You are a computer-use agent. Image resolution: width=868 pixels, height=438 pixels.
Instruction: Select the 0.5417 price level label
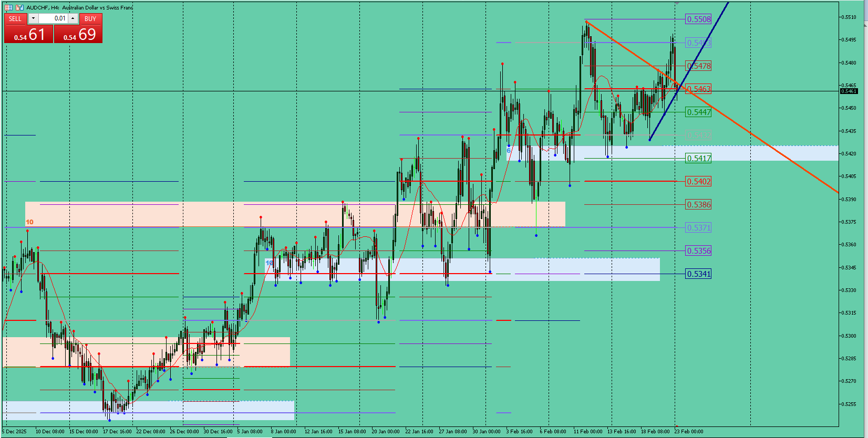[698, 159]
